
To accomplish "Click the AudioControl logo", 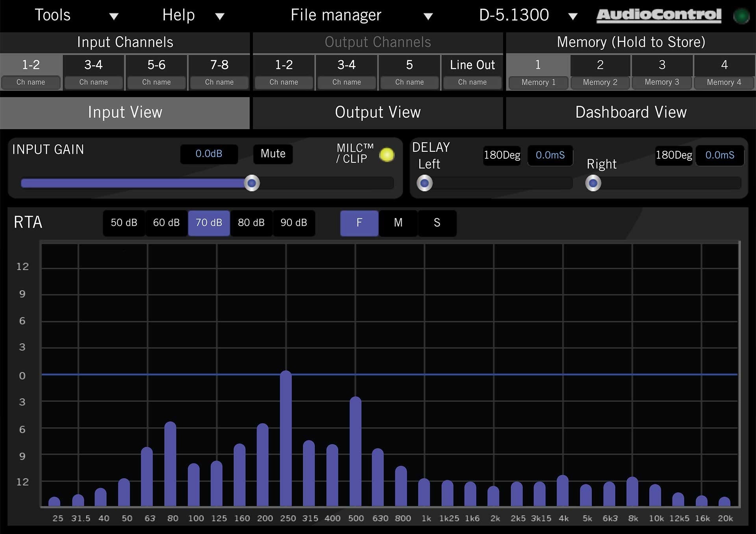I will [x=658, y=15].
